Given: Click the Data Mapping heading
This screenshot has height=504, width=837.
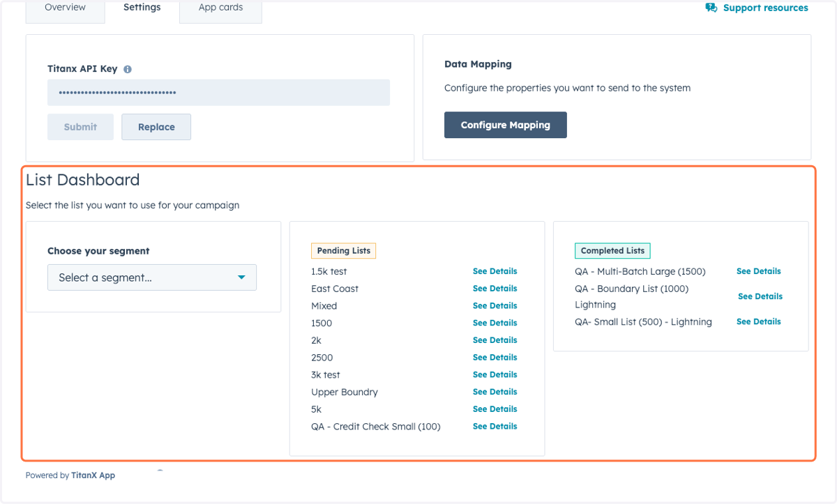Looking at the screenshot, I should click(478, 64).
